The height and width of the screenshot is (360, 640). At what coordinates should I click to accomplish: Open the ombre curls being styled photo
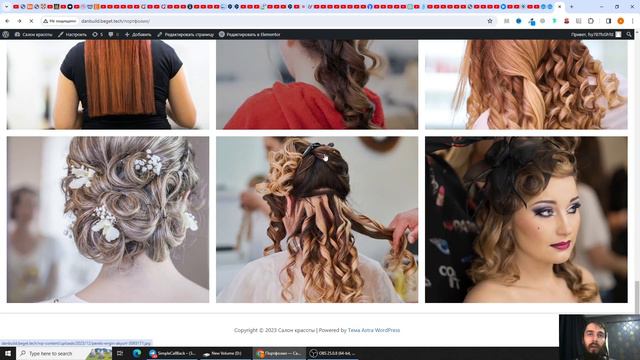coord(317,220)
